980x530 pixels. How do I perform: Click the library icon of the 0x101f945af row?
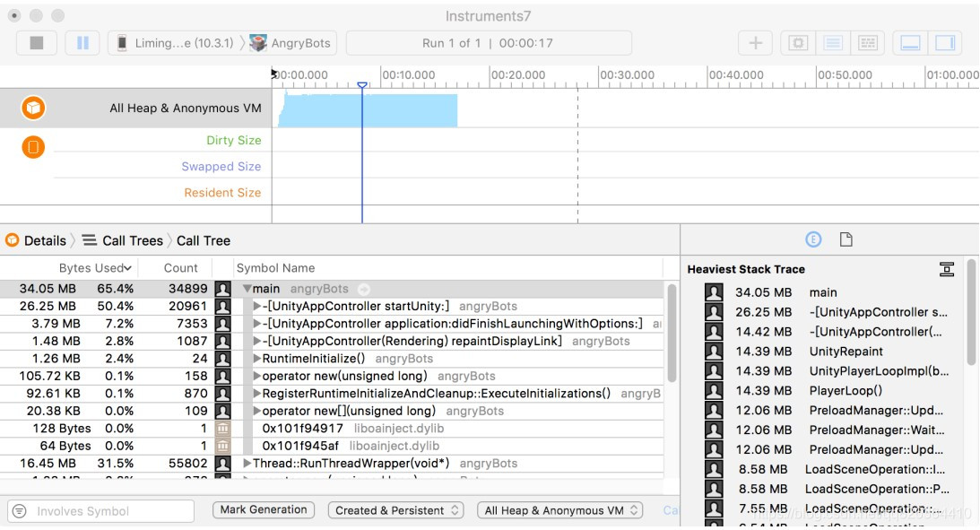click(x=223, y=447)
